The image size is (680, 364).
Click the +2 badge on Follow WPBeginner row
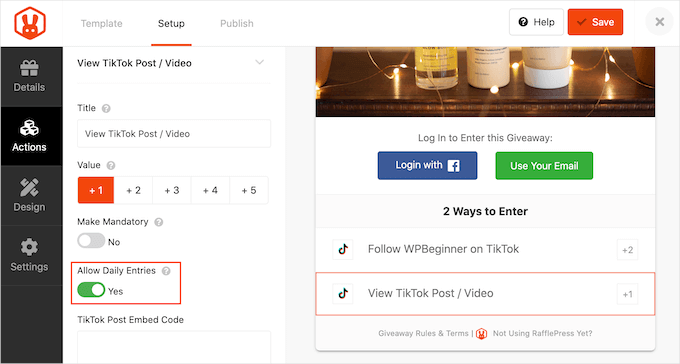pyautogui.click(x=628, y=250)
